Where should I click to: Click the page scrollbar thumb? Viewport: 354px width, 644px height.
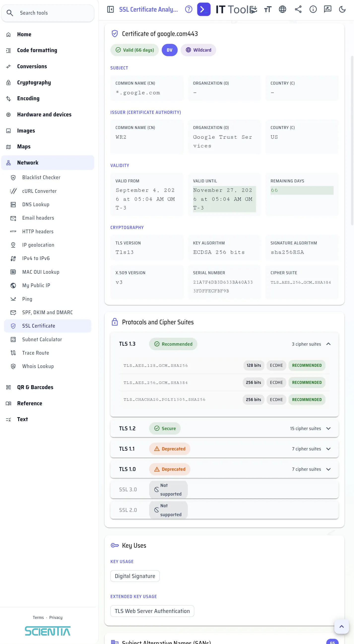[352, 140]
